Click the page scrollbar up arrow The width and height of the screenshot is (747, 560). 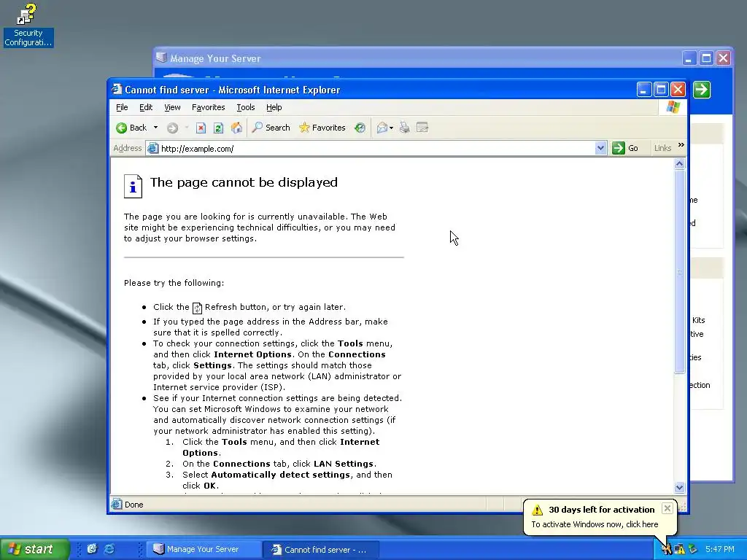click(x=679, y=164)
